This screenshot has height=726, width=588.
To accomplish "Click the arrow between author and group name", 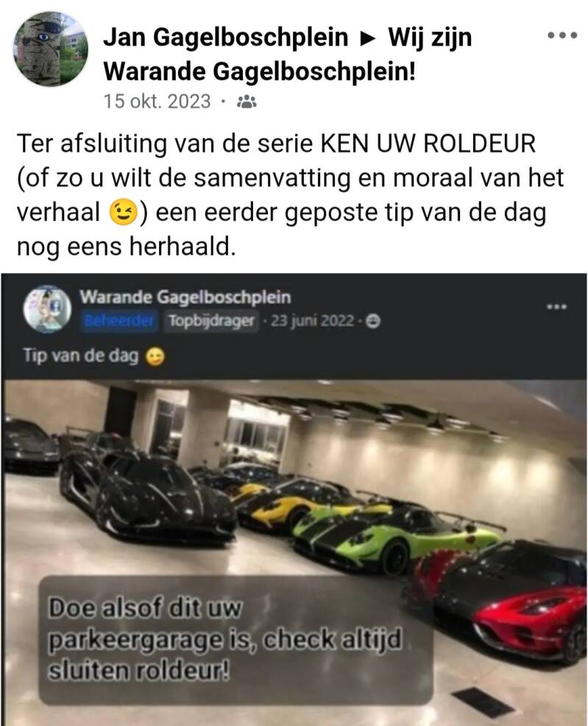I will click(368, 39).
